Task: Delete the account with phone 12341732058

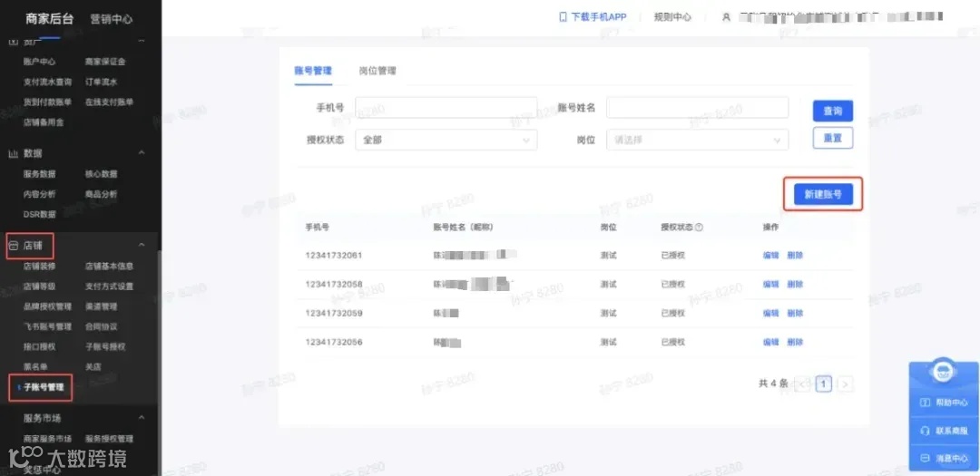Action: 795,284
